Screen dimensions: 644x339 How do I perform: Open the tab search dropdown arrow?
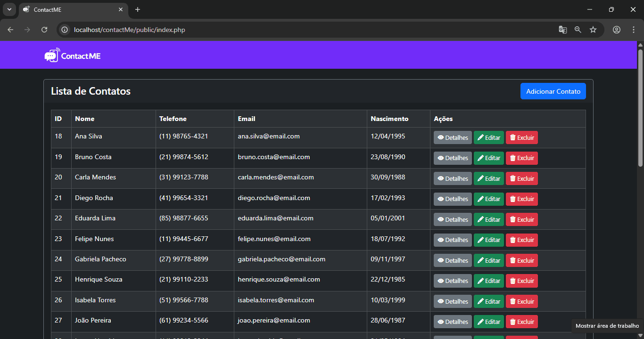[x=9, y=9]
